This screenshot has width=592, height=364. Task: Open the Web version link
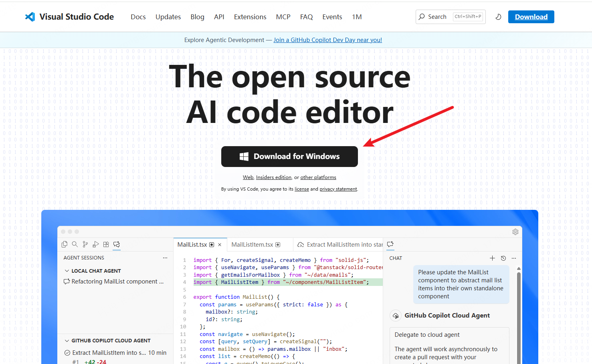248,177
